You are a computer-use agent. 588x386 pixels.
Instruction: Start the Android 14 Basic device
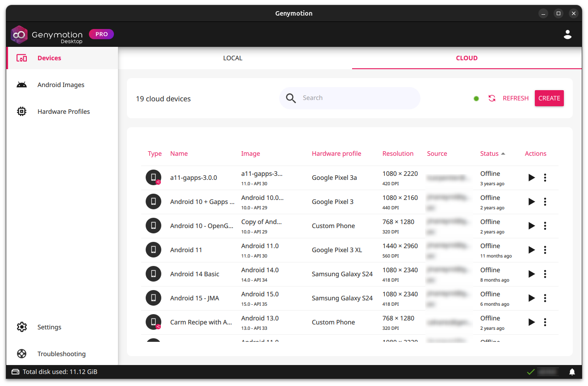[531, 274]
